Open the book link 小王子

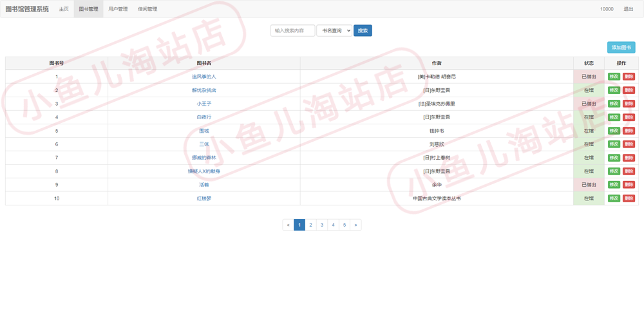(x=204, y=104)
